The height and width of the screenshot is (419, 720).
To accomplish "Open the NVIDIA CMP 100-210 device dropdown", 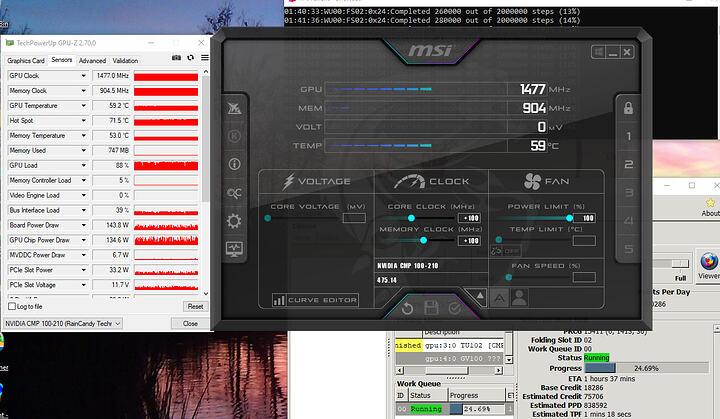I will [x=63, y=323].
